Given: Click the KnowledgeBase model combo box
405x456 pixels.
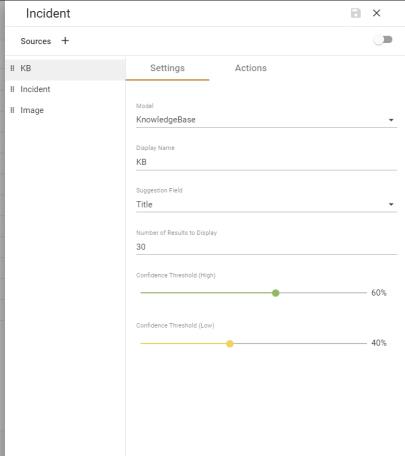Looking at the screenshot, I should coord(266,120).
